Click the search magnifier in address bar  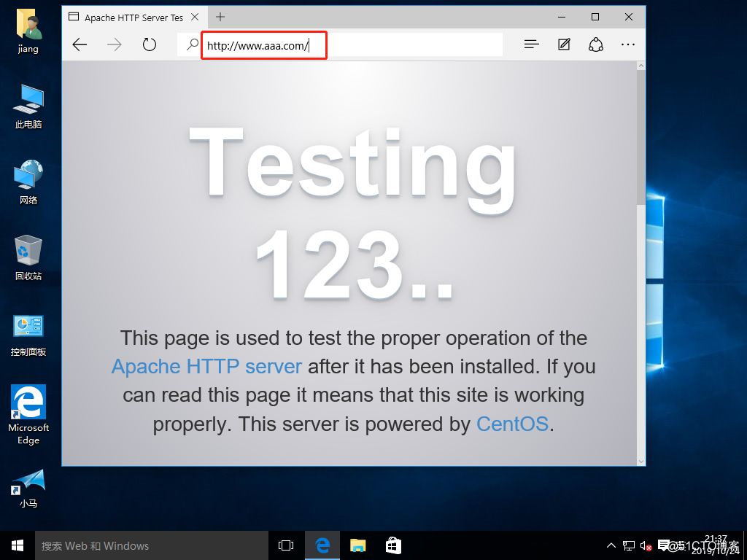click(x=192, y=44)
